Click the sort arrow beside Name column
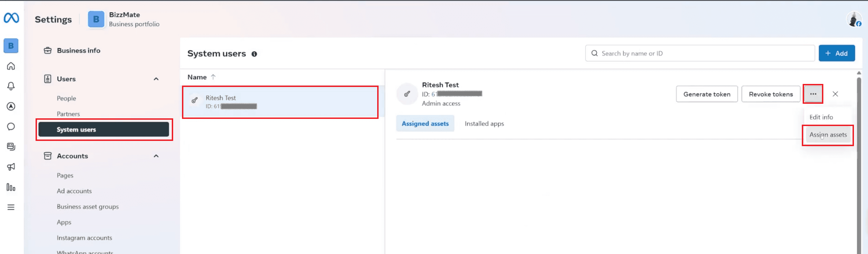868x254 pixels. point(213,77)
